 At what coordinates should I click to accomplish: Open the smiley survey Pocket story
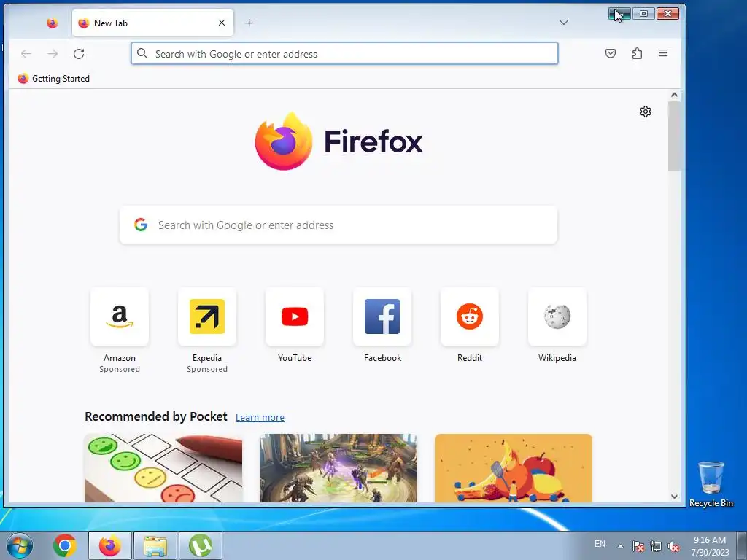coord(163,468)
